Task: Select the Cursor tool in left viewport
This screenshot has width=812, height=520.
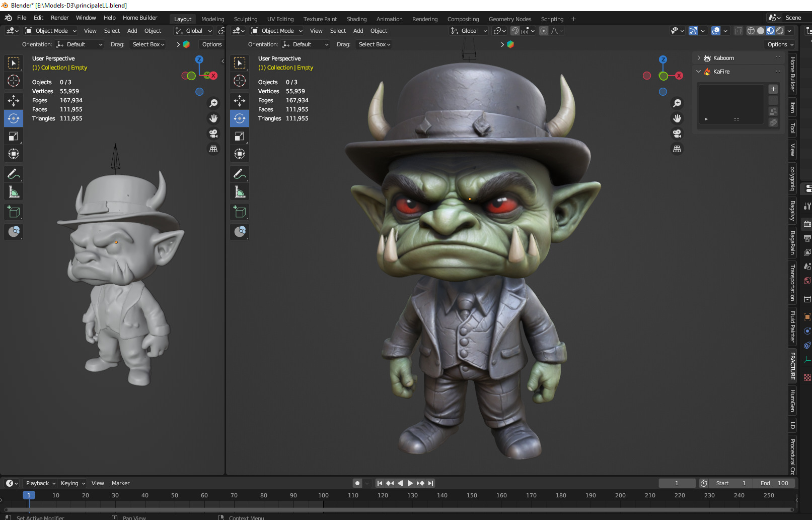Action: coord(14,81)
